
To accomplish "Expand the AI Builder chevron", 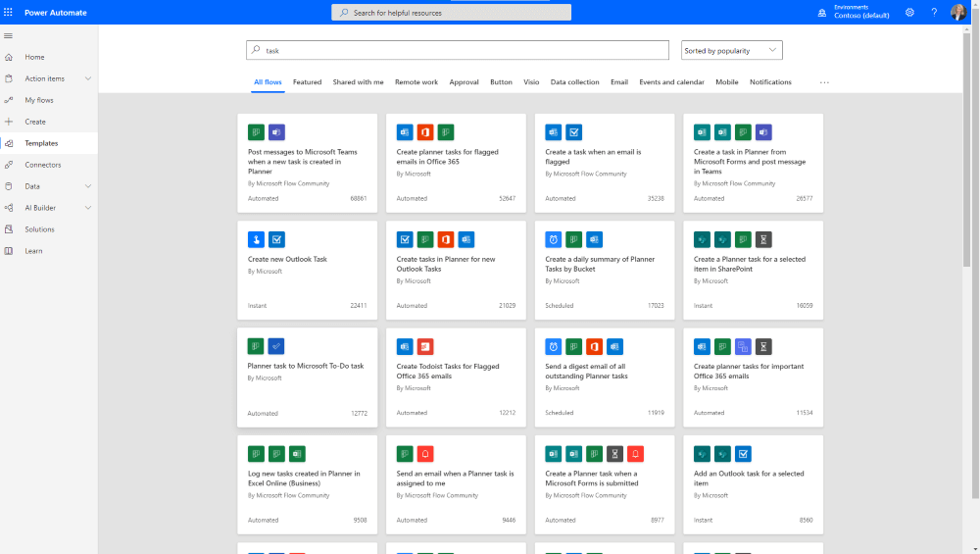I will [88, 208].
